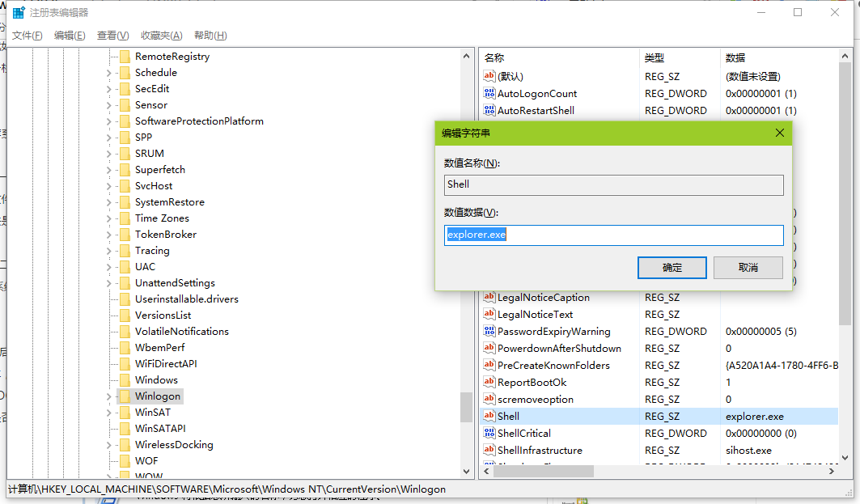Confirm the edit with 确定 button
860x504 pixels.
(x=671, y=268)
